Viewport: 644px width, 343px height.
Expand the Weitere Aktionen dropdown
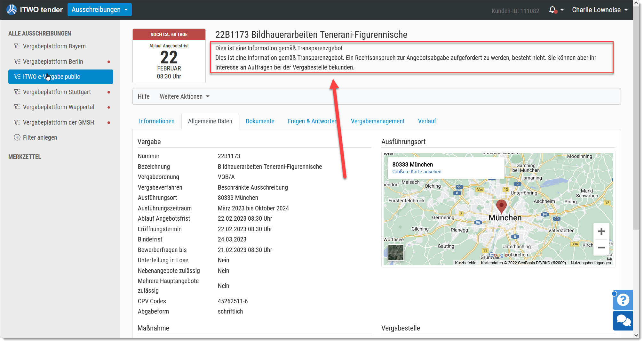[x=185, y=96]
